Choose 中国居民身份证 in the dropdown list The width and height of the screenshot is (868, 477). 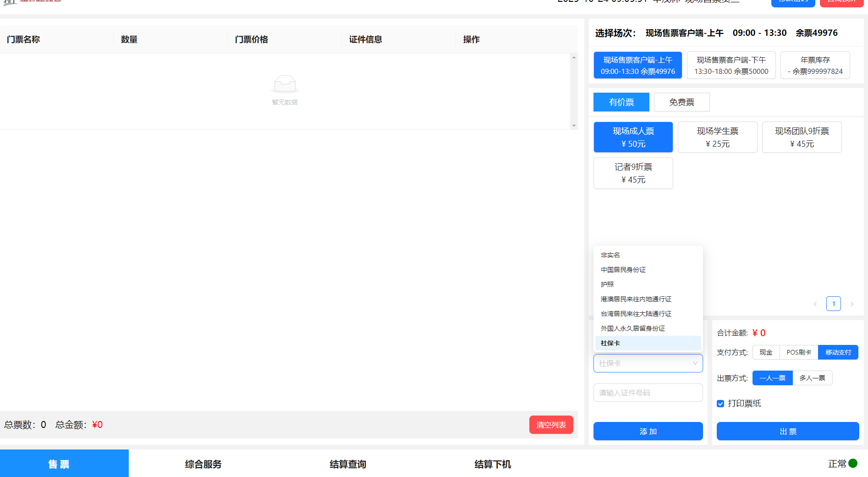click(x=623, y=270)
